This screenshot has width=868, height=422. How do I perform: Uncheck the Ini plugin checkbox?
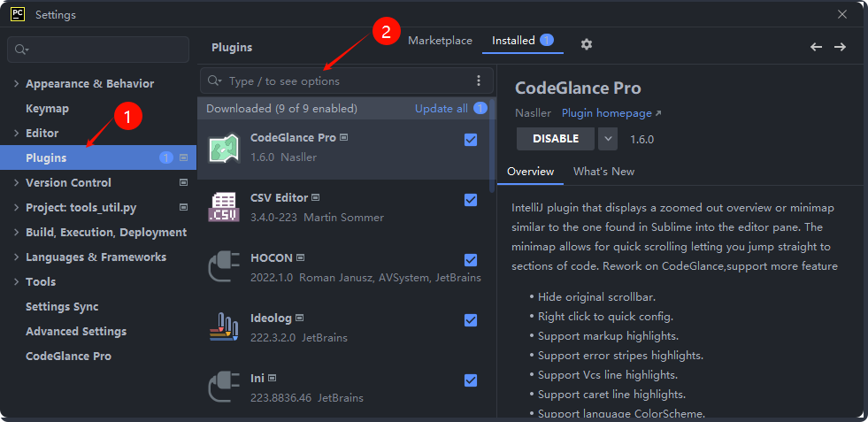[x=471, y=380]
